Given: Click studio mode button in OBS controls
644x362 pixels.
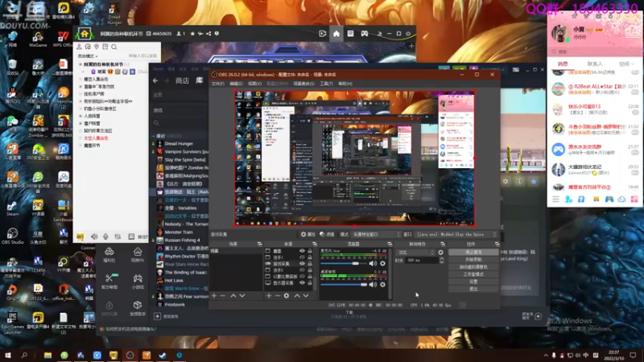Looking at the screenshot, I should (x=473, y=274).
